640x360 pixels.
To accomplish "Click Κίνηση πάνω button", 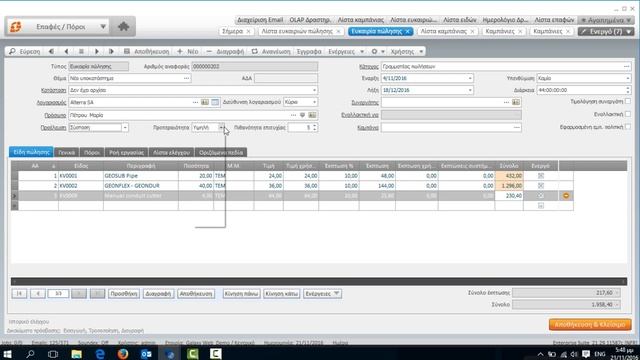I will point(241,293).
